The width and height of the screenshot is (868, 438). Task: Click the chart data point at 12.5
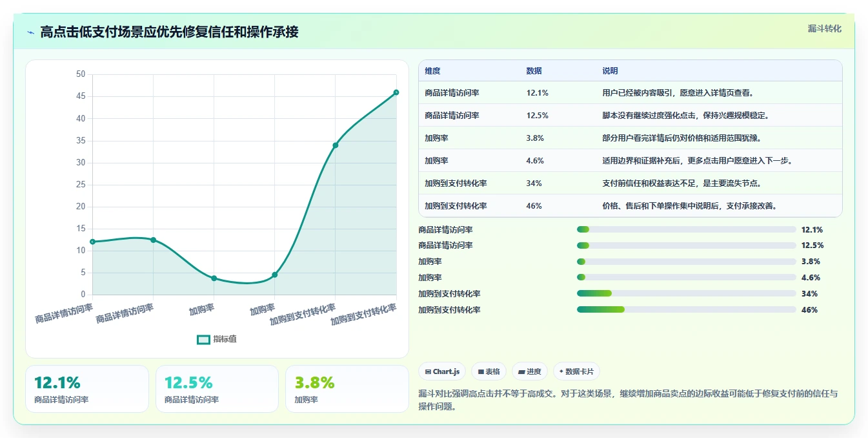153,240
